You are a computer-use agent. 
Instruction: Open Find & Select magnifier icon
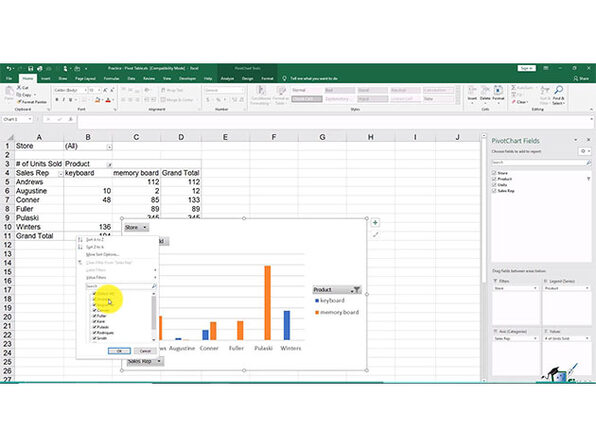558,90
